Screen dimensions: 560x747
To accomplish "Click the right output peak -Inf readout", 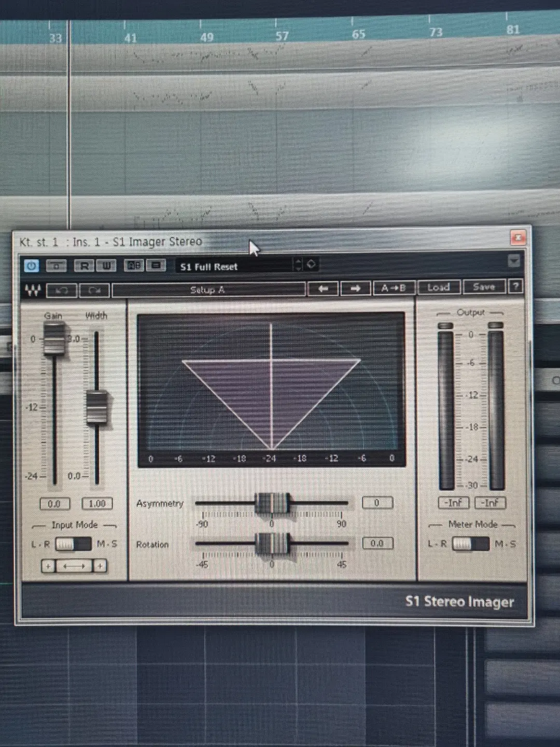I will point(490,502).
